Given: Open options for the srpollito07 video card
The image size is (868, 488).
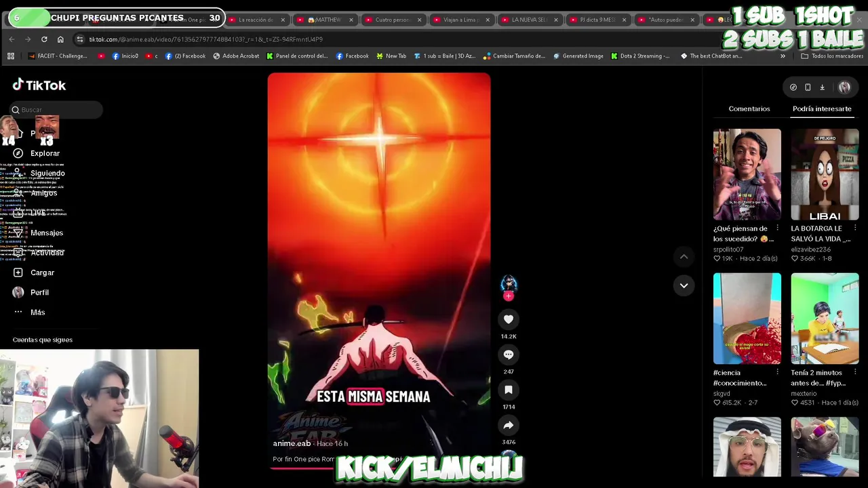Looking at the screenshot, I should [x=777, y=228].
